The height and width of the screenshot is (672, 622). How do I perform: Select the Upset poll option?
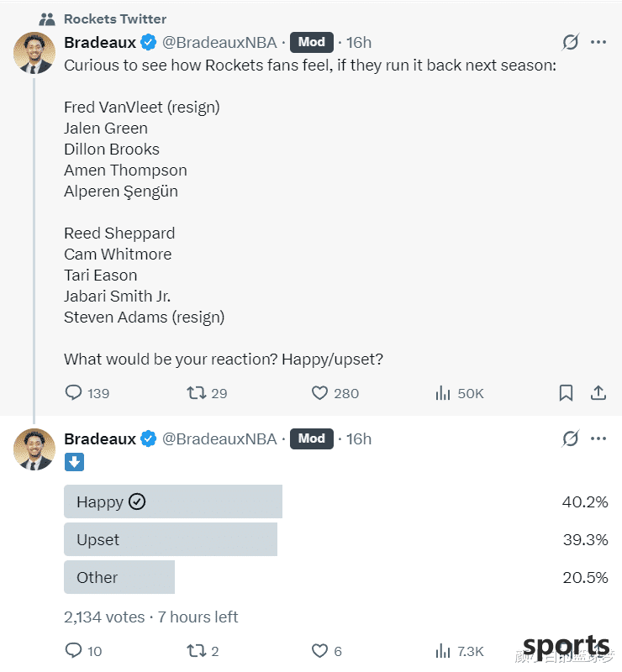pyautogui.click(x=170, y=539)
